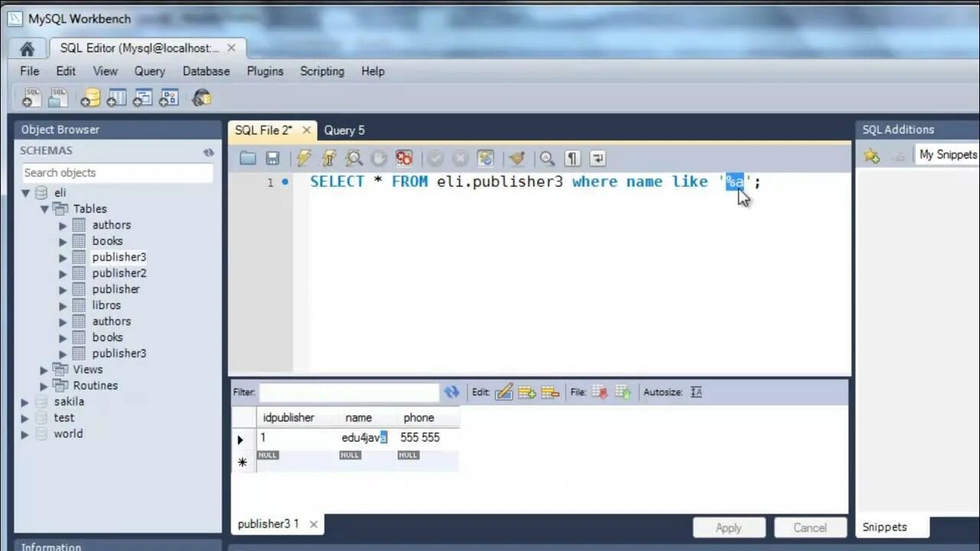Refresh the result set next to Filter
Screen dimensions: 980x551
tap(452, 392)
